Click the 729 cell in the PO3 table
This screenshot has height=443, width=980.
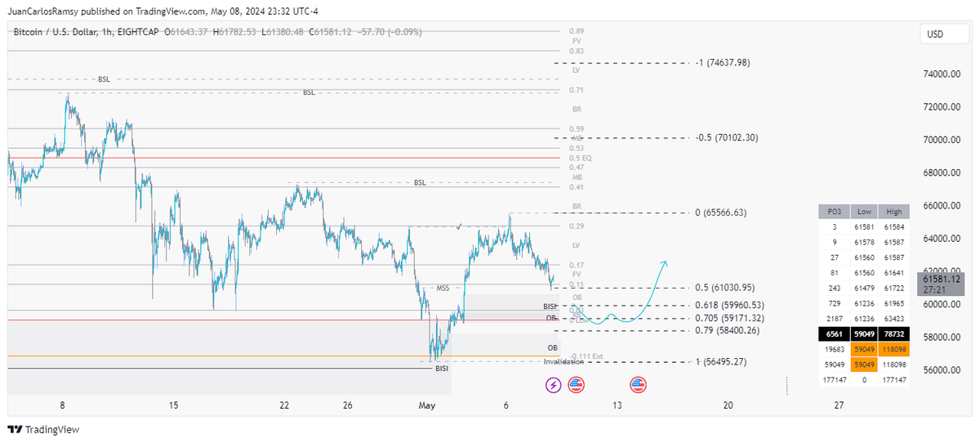[834, 303]
